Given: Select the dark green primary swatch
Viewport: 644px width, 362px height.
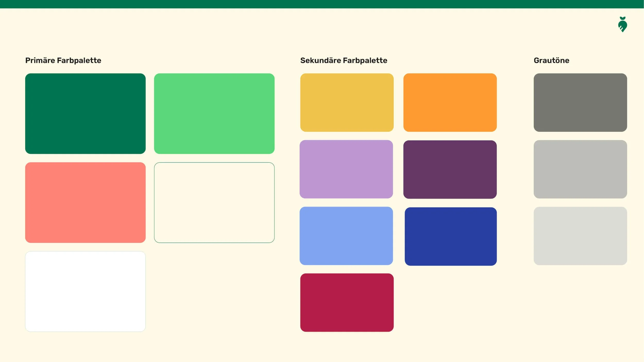Looking at the screenshot, I should 85,114.
